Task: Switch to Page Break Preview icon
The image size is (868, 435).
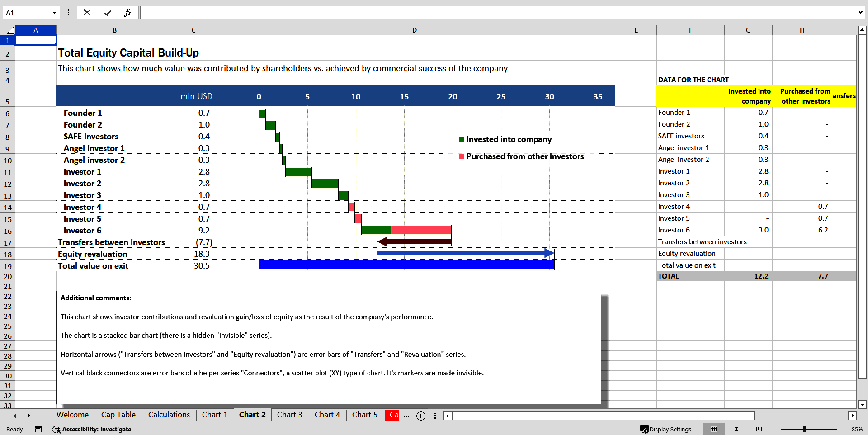Action: click(759, 429)
